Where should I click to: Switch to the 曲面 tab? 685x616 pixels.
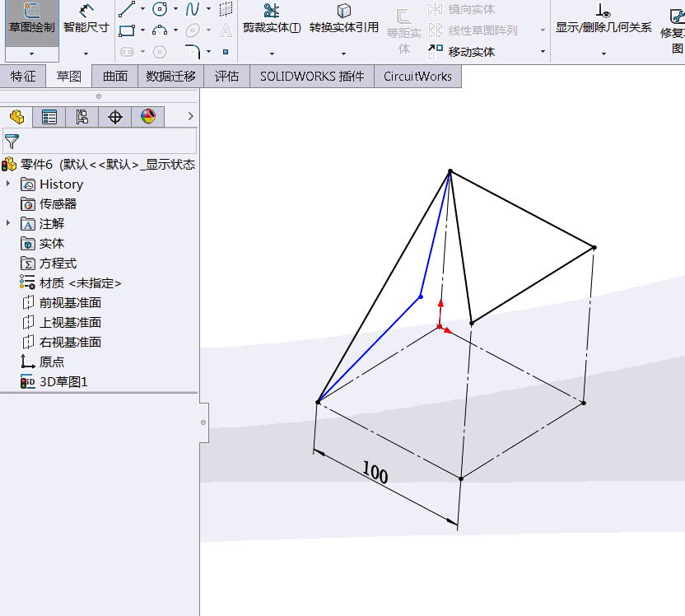click(115, 77)
